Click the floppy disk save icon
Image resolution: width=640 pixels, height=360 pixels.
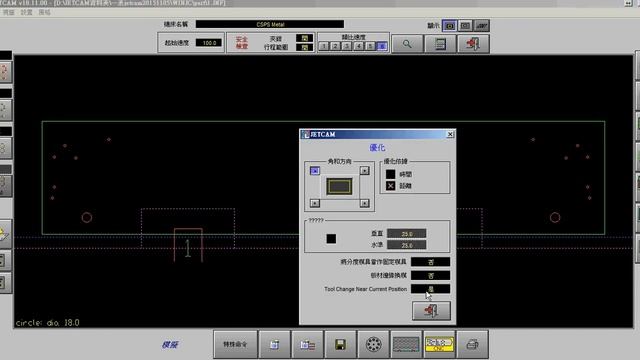point(340,344)
